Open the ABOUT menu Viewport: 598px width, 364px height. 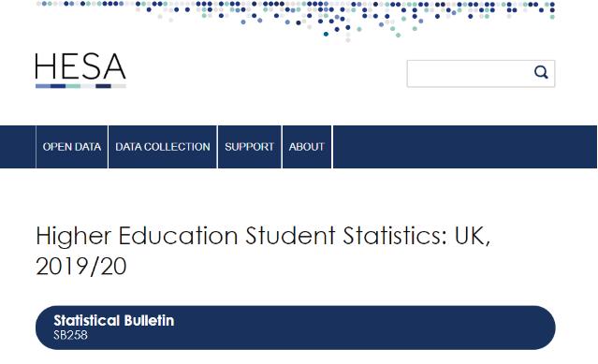[x=307, y=147]
